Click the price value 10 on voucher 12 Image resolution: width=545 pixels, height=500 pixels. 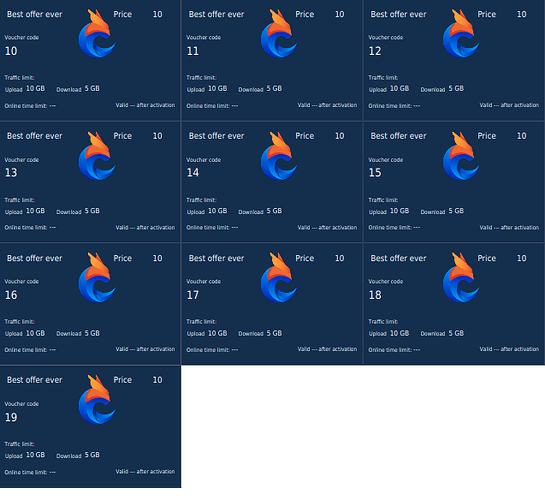pyautogui.click(x=522, y=14)
